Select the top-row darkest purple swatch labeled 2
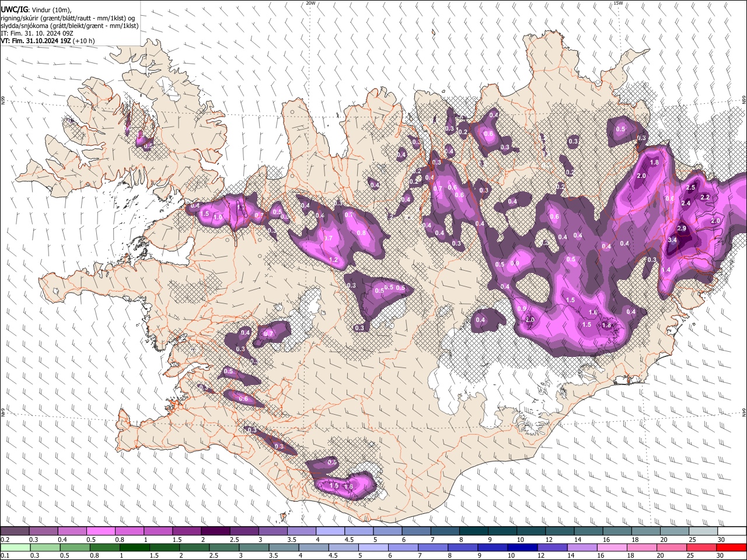 coord(215,531)
